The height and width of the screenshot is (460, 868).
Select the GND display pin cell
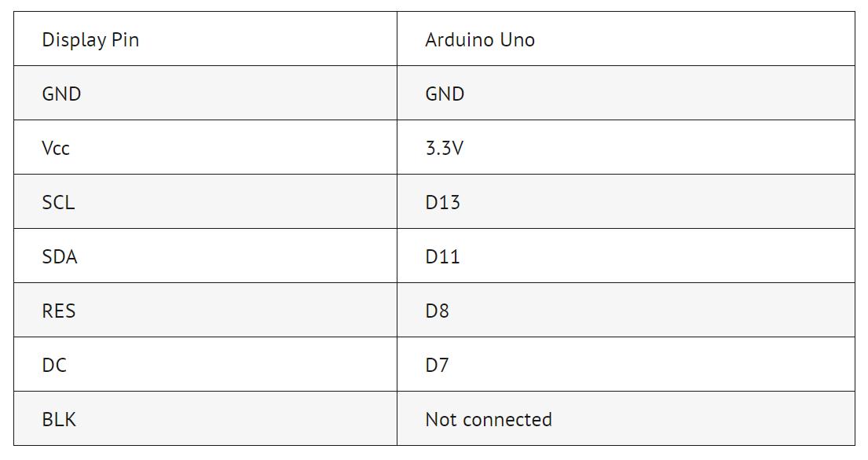[205, 93]
